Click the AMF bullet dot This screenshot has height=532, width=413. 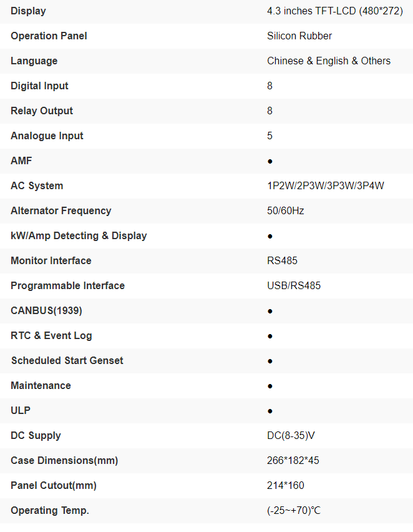pyautogui.click(x=270, y=161)
